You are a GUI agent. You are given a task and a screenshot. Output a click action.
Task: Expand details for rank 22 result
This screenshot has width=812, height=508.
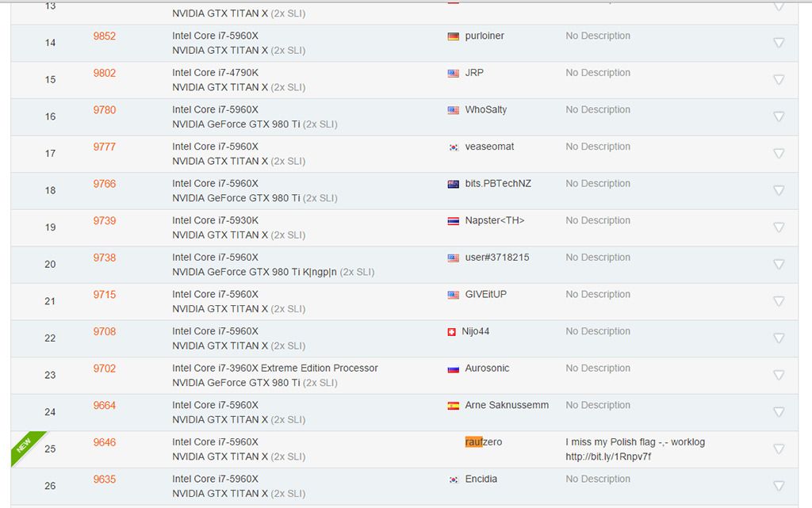(778, 338)
